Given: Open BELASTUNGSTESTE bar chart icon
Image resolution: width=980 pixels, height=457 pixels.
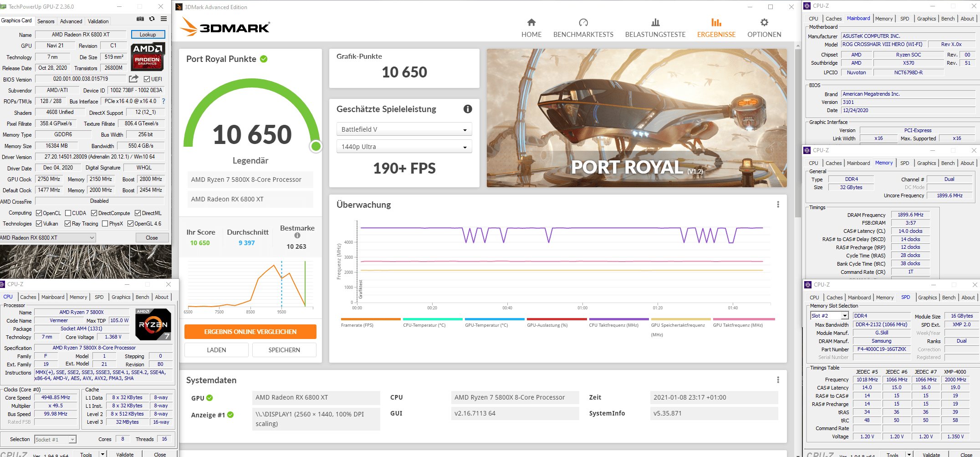Looking at the screenshot, I should [655, 22].
